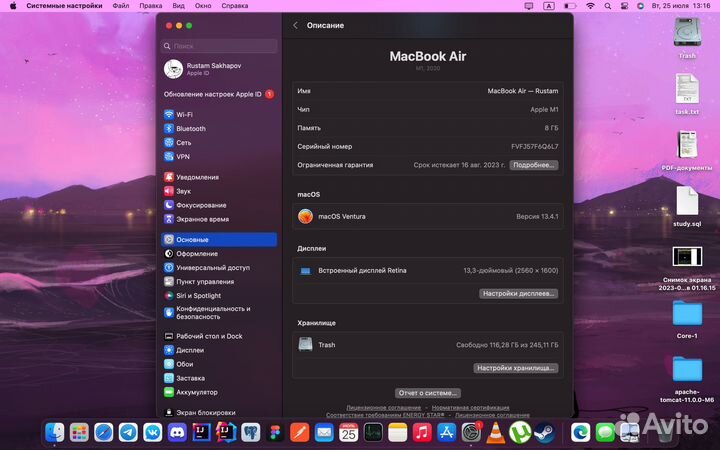Select the task.txt file on the desktop
Screen dimensions: 720x450
[x=687, y=94]
